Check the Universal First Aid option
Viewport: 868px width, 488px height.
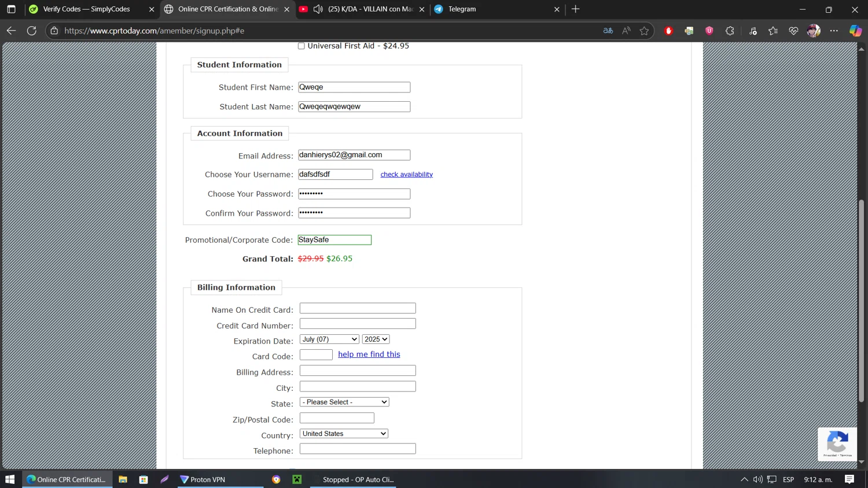(301, 46)
